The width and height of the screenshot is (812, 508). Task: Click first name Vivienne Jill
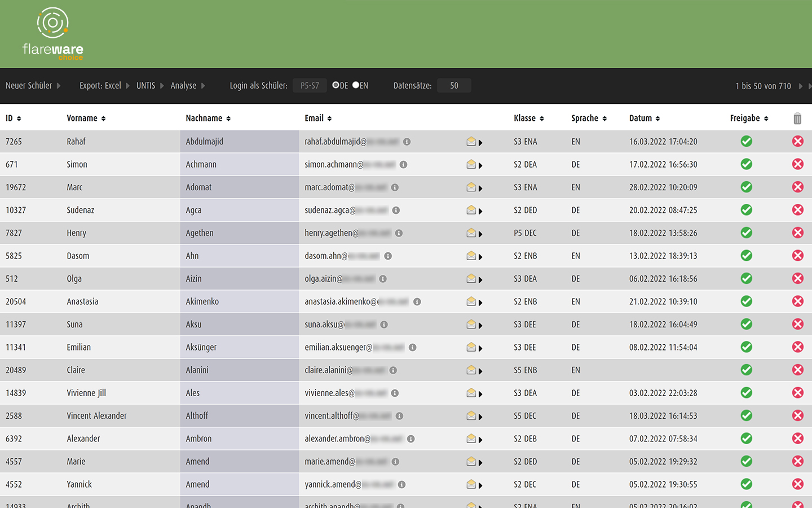click(x=86, y=393)
